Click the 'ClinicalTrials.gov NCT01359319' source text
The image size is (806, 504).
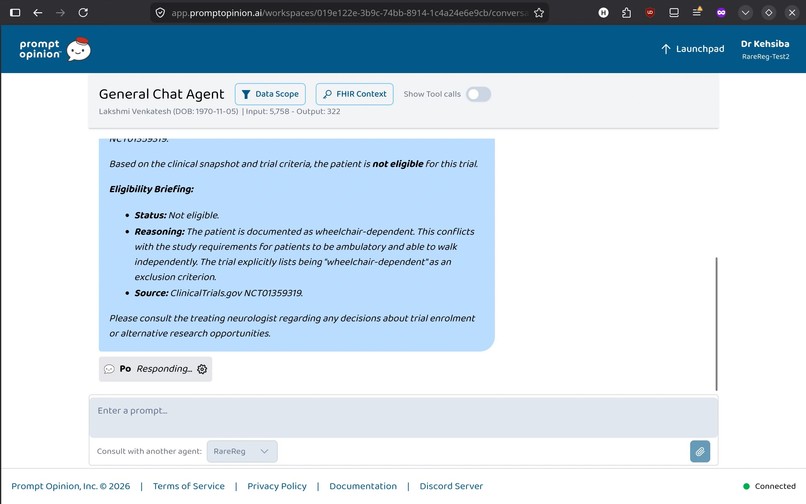click(x=236, y=293)
